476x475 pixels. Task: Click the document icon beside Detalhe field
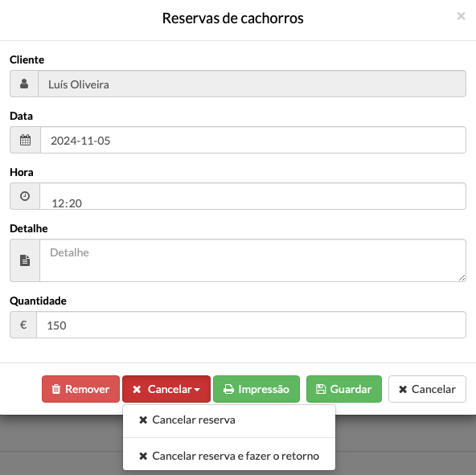[25, 260]
